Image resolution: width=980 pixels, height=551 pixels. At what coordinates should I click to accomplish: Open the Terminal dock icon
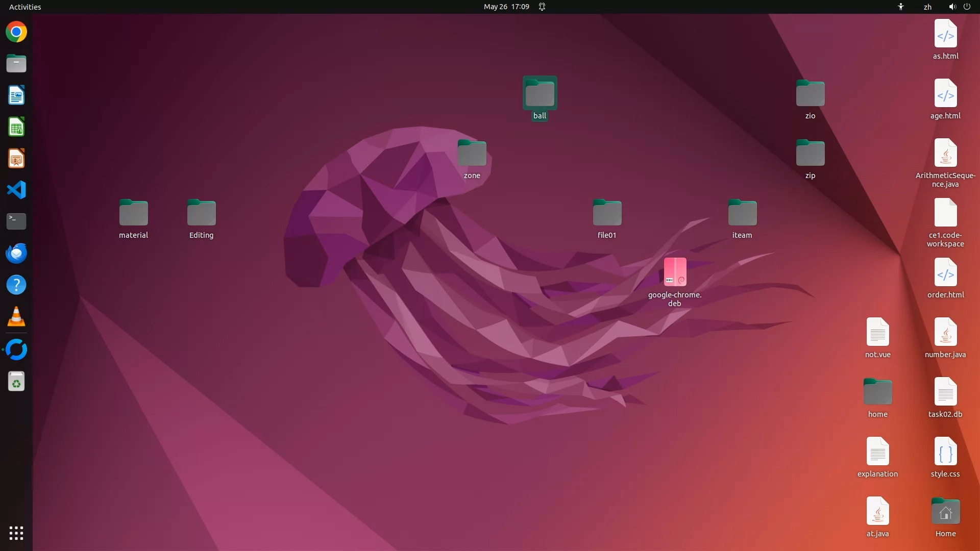(x=16, y=221)
